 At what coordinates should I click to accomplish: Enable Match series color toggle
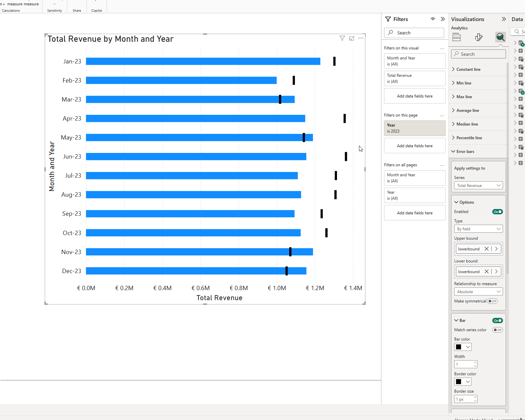(498, 330)
